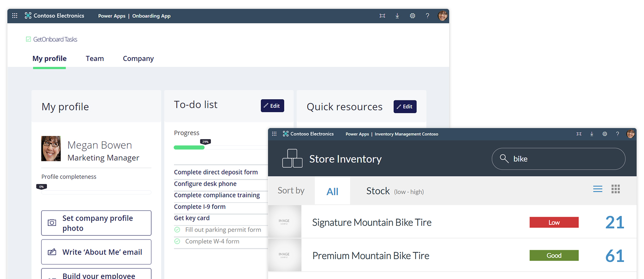644x279 pixels.
Task: Click compose icon on Write About Me email
Action: [x=52, y=252]
